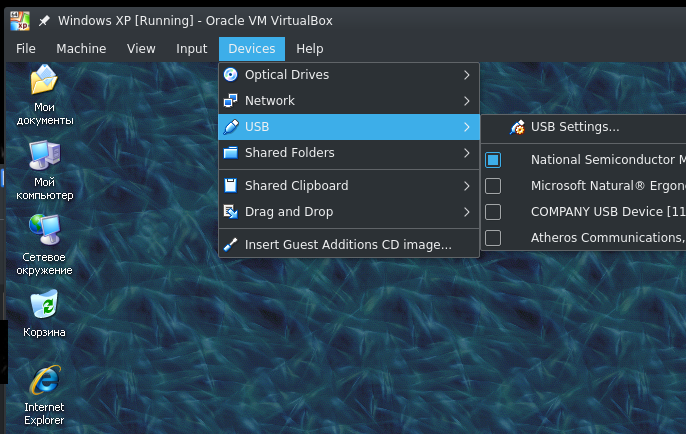Click COMPANY USB Device label
Screen dimensions: 686x434
pos(608,212)
